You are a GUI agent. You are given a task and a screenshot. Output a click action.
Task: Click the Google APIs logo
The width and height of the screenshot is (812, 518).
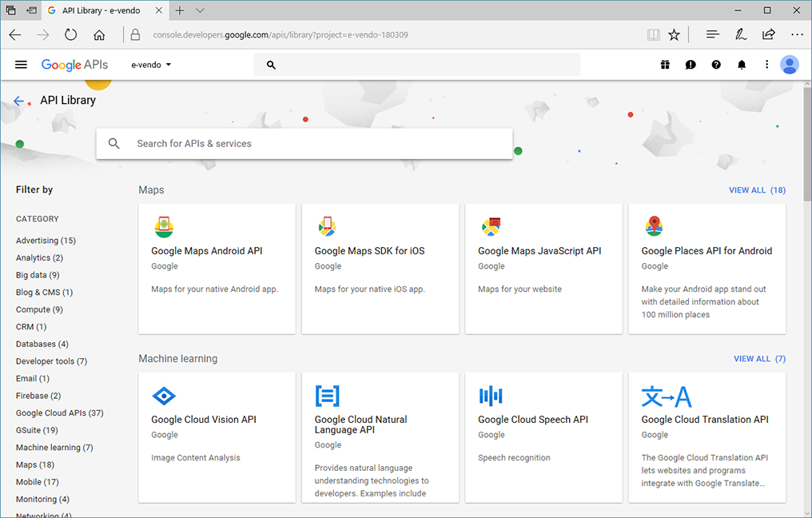click(x=74, y=65)
